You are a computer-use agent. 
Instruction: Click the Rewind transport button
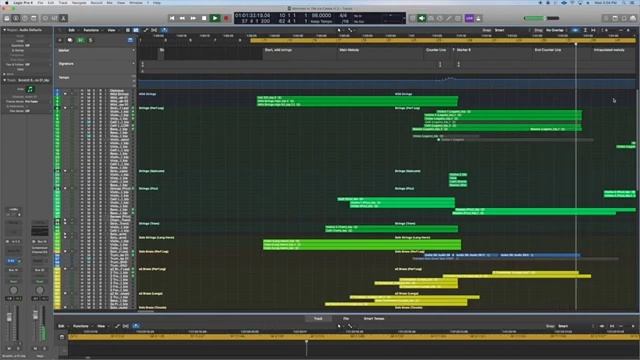click(182, 18)
